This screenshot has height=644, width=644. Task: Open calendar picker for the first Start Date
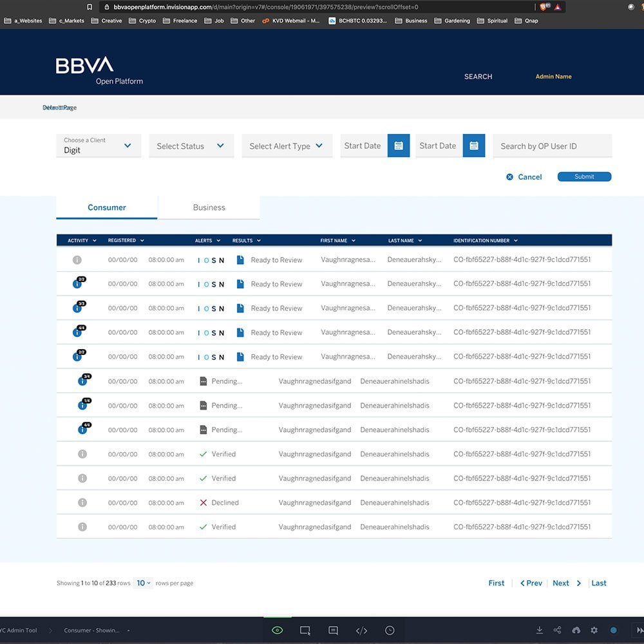[398, 146]
